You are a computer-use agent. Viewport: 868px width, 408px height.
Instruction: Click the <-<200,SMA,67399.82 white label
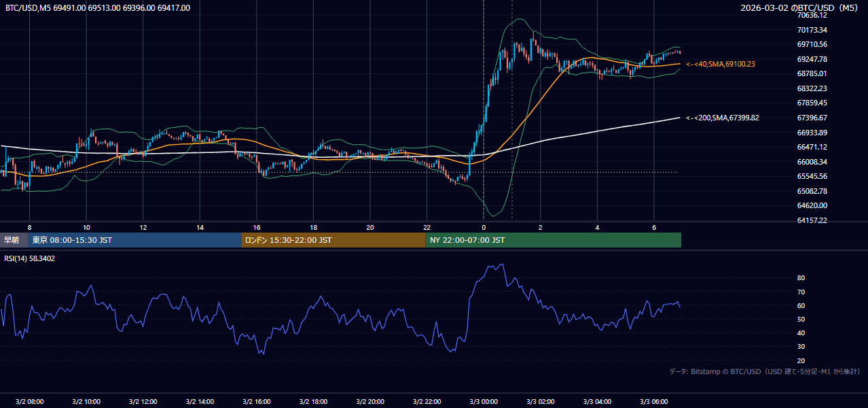pos(723,118)
